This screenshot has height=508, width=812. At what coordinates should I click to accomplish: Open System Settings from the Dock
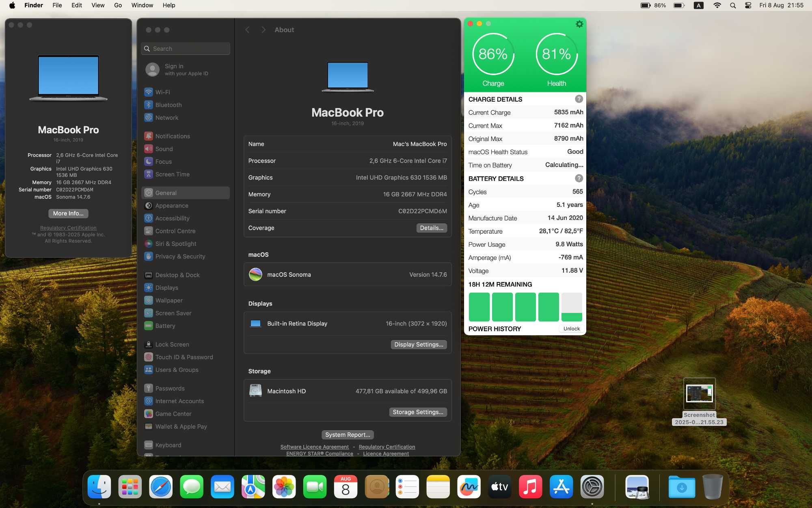click(x=592, y=486)
